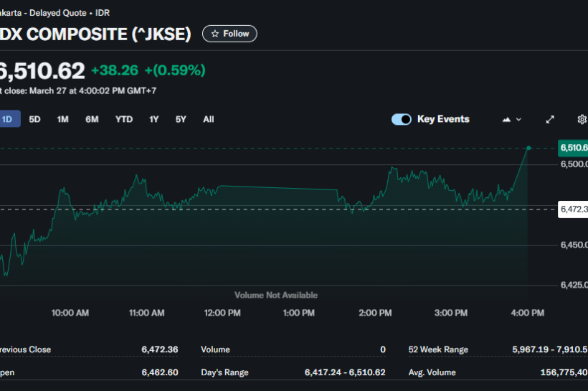
Task: Click the 2:00 PM axis label
Action: (x=375, y=313)
